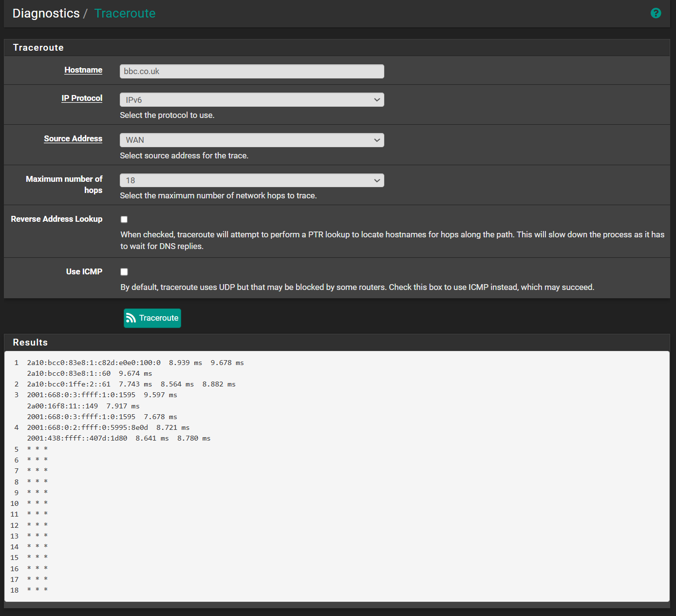Click the 8.780 ms latency value

(194, 438)
